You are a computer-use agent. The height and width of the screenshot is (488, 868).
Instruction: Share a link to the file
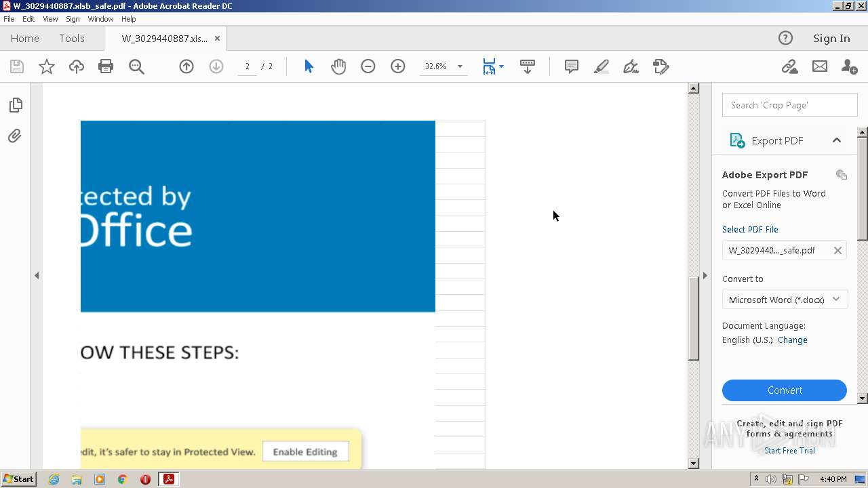(x=789, y=66)
